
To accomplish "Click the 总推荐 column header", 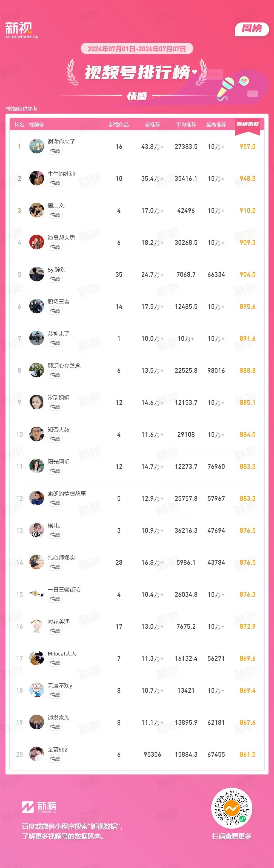I will [x=152, y=125].
